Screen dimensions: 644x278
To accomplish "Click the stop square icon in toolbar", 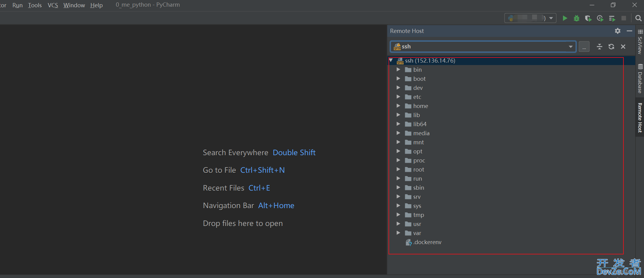I will coord(623,18).
